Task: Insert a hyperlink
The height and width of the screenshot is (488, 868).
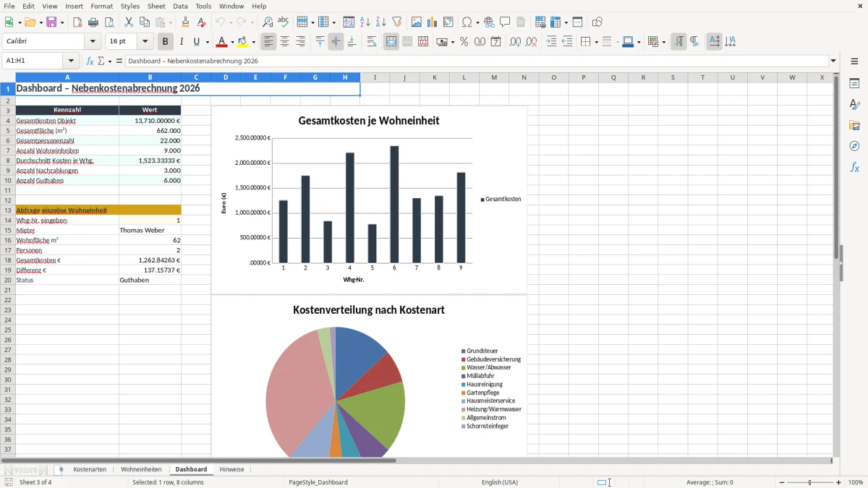Action: tap(490, 22)
